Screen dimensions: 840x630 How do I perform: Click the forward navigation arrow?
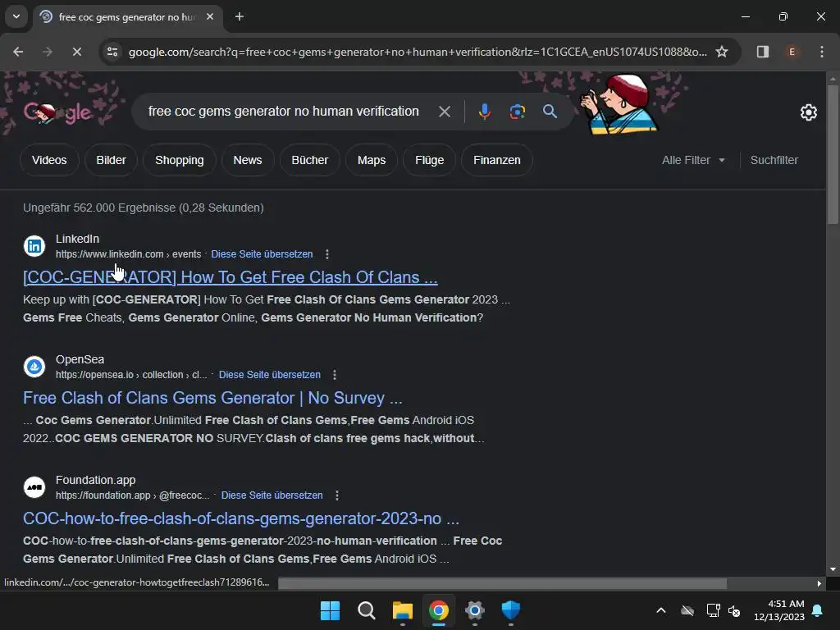(48, 52)
